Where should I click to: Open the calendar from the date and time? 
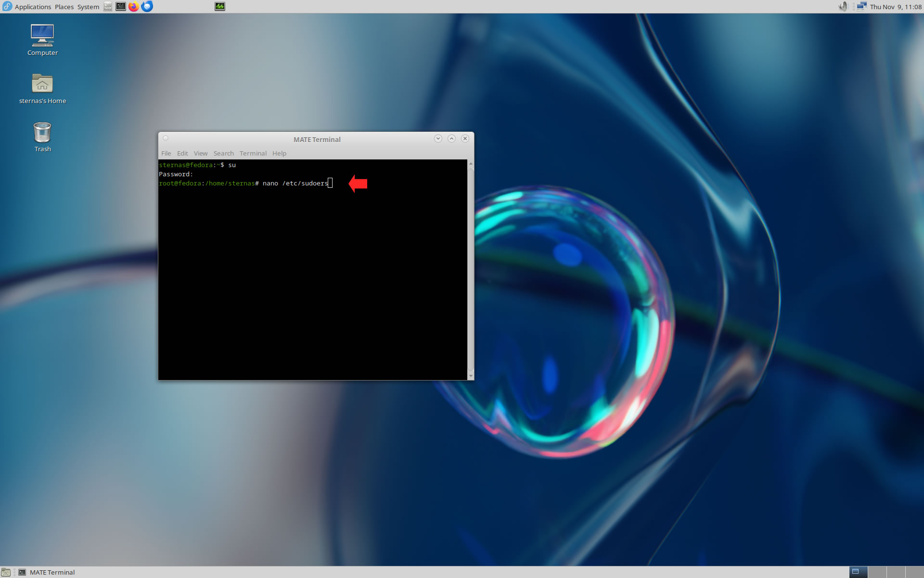click(x=895, y=7)
